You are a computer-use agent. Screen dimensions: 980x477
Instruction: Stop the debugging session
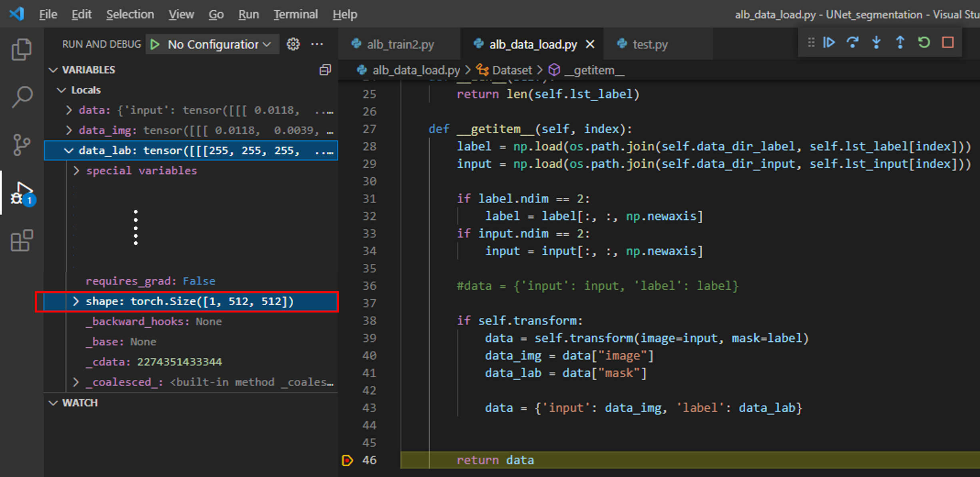(948, 42)
